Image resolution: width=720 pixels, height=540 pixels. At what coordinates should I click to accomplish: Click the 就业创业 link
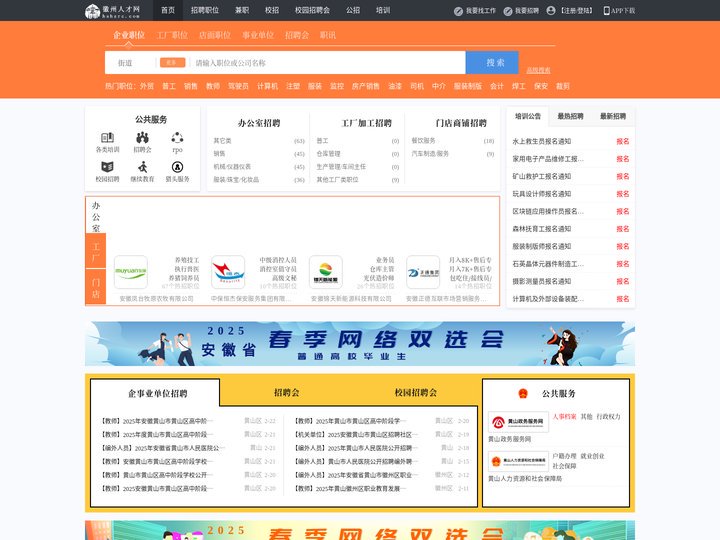tap(592, 456)
